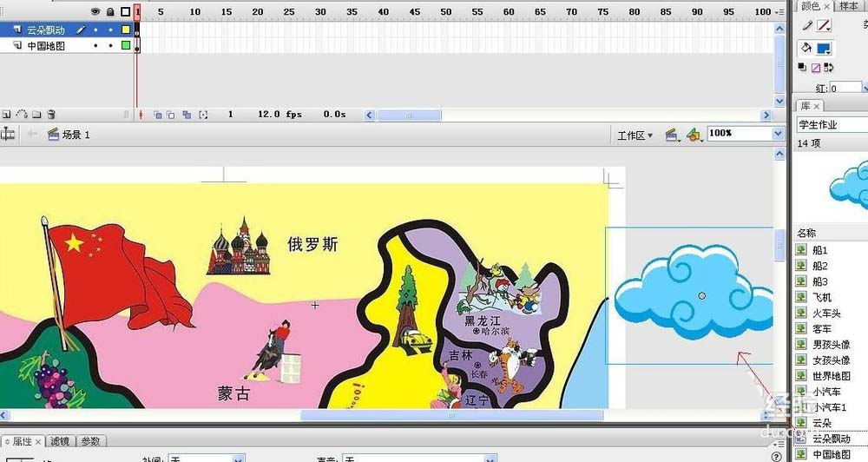This screenshot has height=462, width=868.
Task: Open the 红 red value slider arrow
Action: 865,88
